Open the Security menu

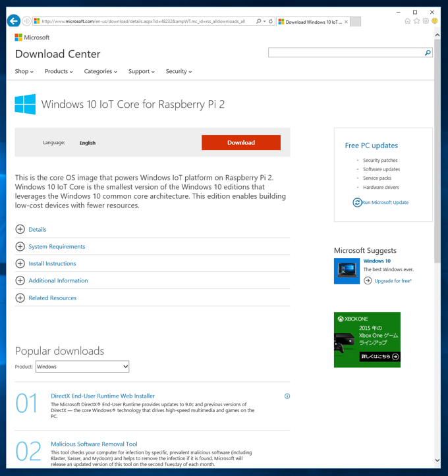coord(179,71)
